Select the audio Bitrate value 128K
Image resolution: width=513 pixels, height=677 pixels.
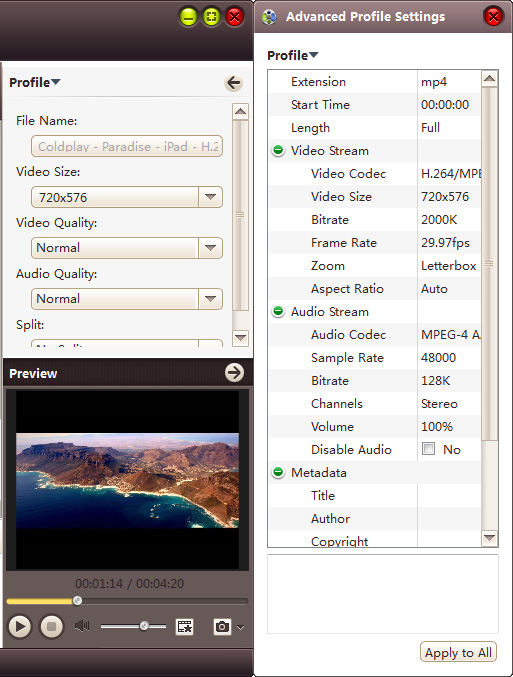435,380
